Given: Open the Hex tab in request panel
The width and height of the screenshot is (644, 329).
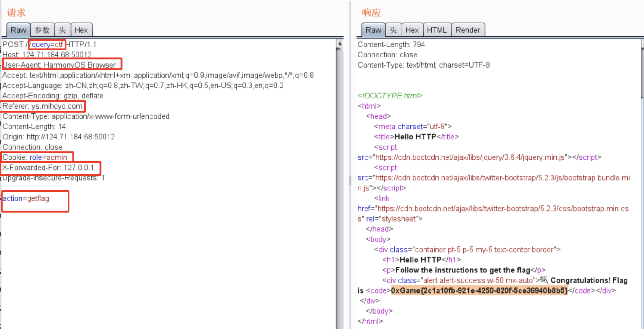Looking at the screenshot, I should coord(81,30).
